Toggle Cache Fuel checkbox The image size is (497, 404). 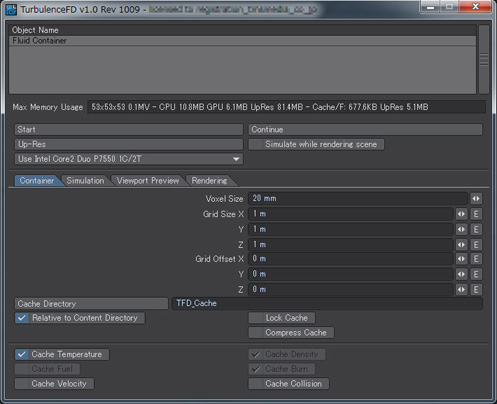point(47,369)
